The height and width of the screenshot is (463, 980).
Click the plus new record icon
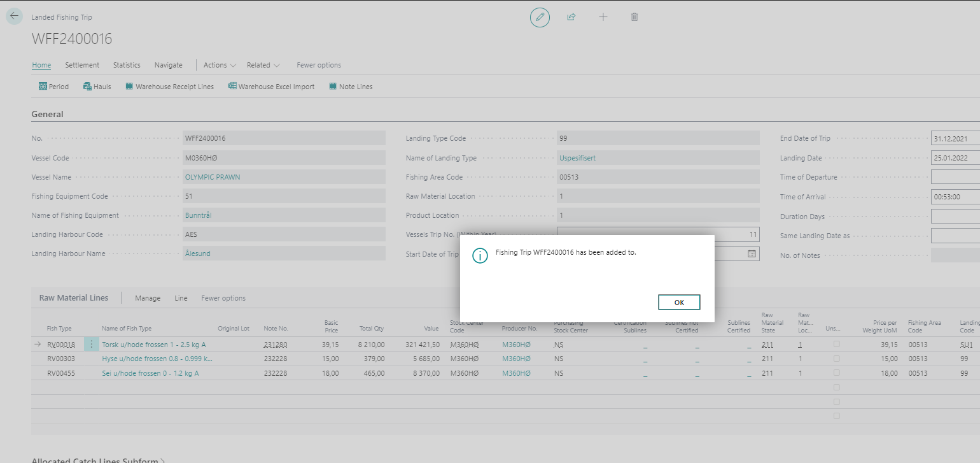pyautogui.click(x=603, y=17)
